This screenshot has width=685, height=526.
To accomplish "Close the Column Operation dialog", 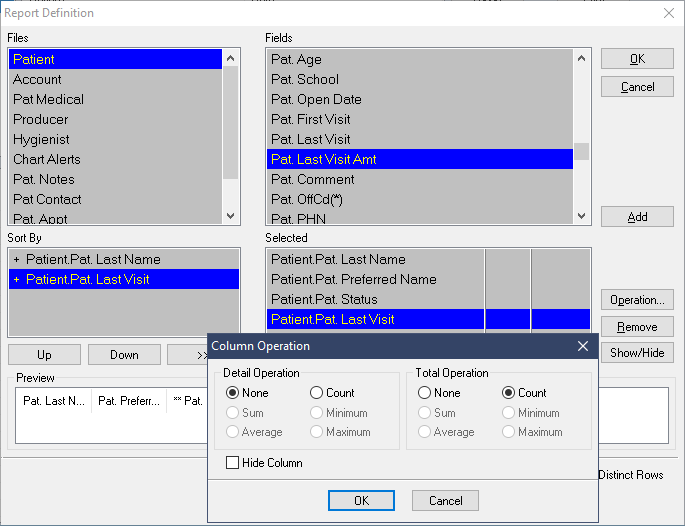I will point(583,346).
